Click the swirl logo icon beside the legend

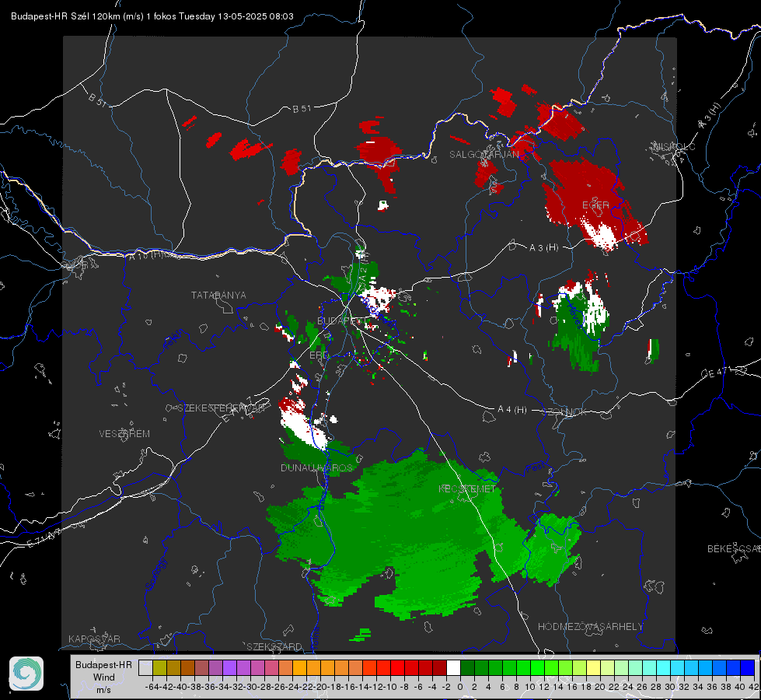(26, 674)
